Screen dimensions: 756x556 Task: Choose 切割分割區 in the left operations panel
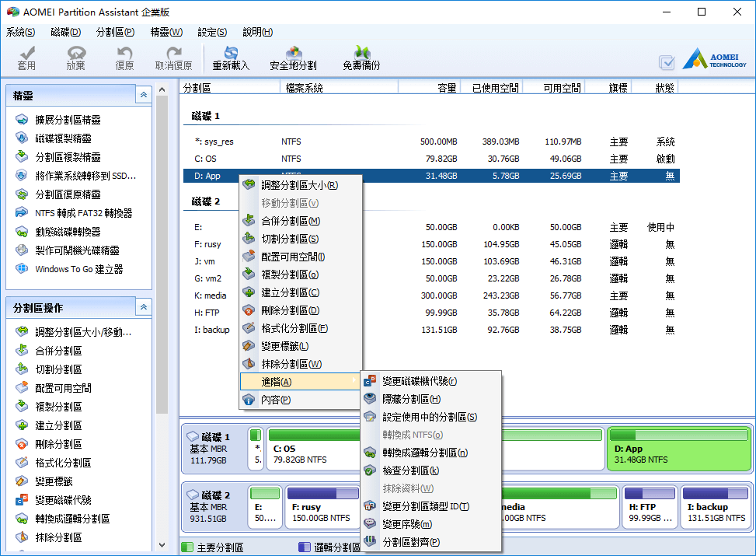pos(57,369)
